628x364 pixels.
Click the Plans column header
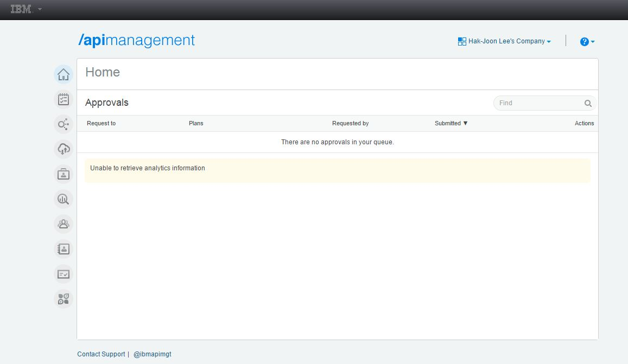tap(196, 123)
